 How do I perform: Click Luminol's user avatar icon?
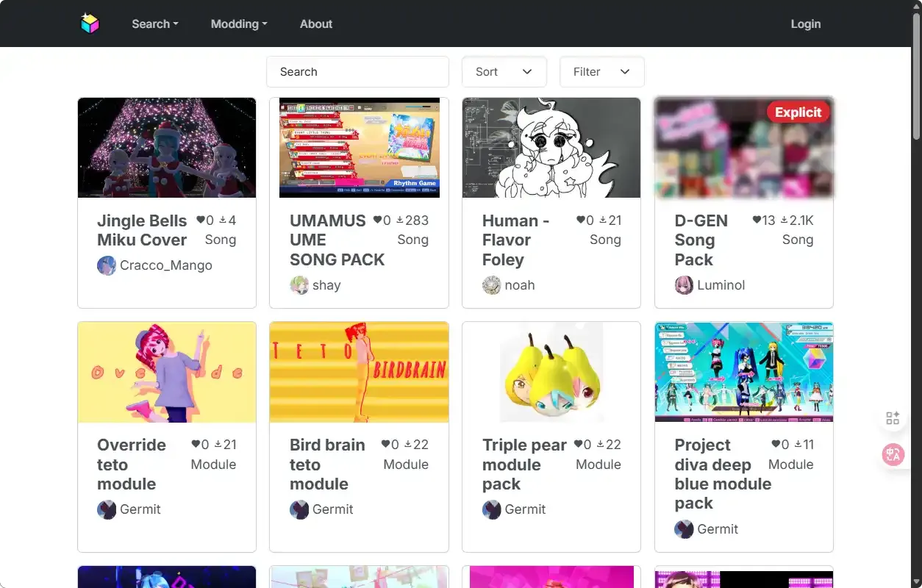[x=684, y=285]
